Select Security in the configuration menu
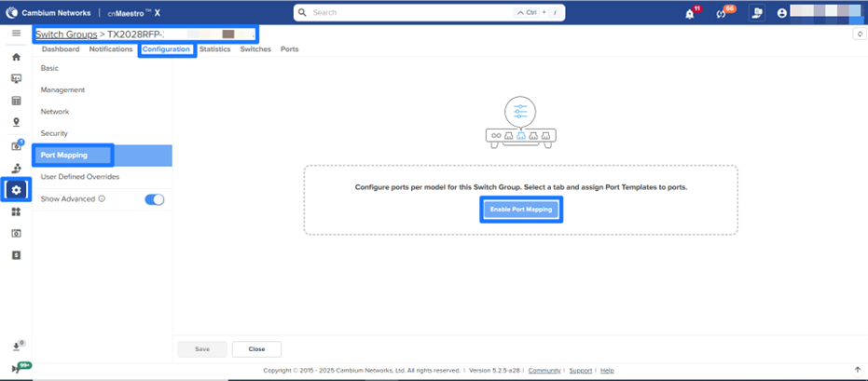This screenshot has height=381, width=868. coord(54,133)
